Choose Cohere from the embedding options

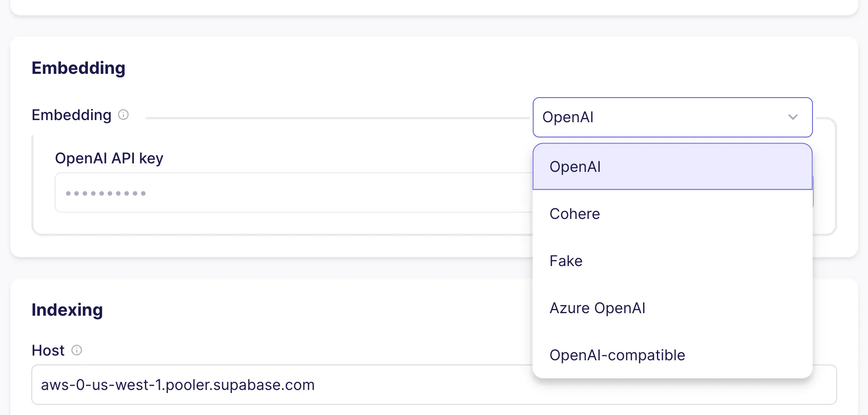(x=673, y=213)
